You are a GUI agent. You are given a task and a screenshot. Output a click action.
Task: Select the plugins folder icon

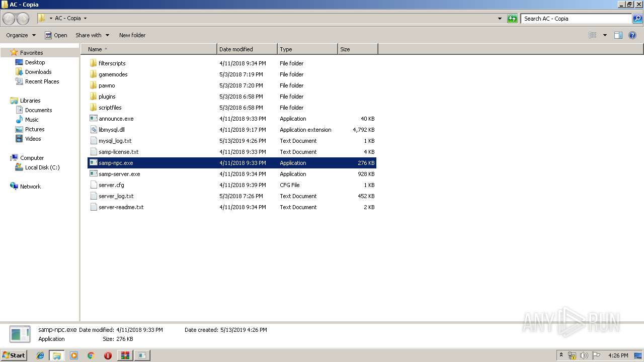pyautogui.click(x=93, y=97)
